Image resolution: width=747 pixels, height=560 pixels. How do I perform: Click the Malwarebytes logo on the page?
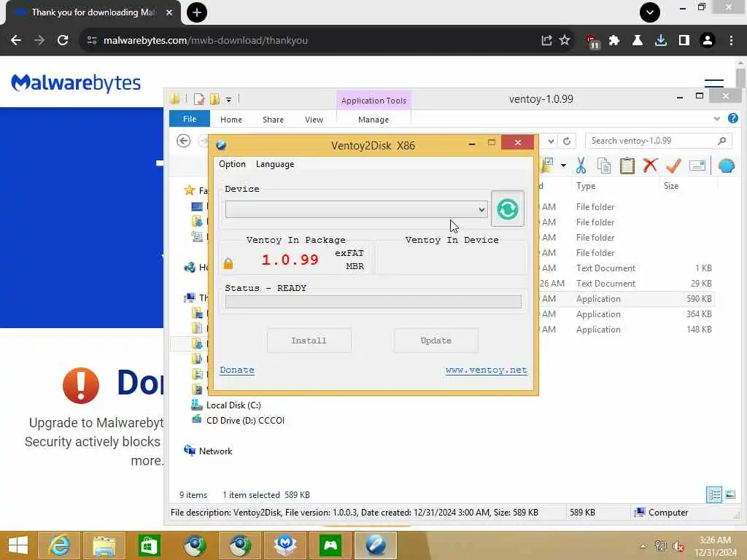coord(76,83)
